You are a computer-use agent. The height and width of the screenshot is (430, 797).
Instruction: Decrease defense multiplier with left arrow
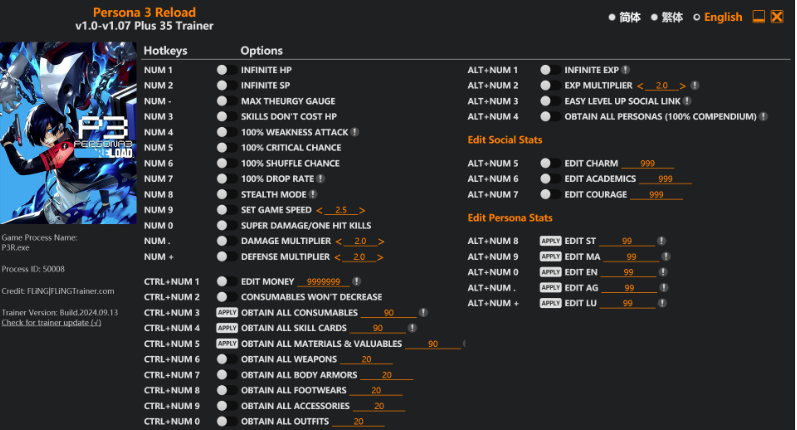click(338, 257)
